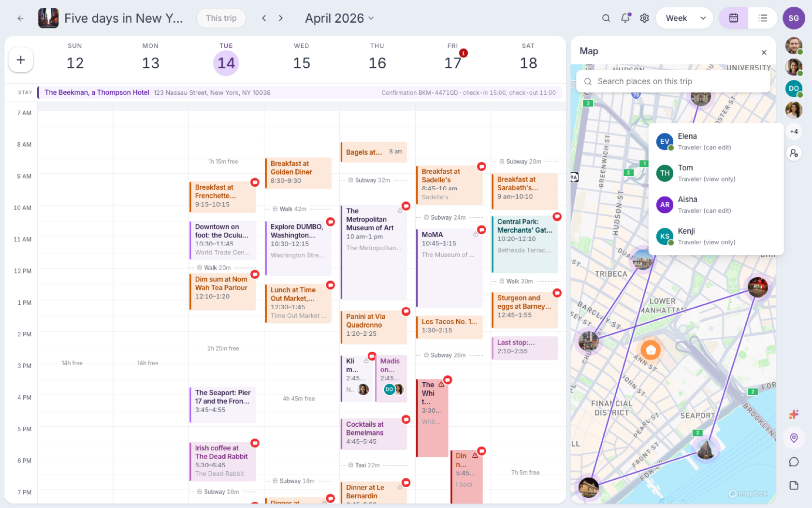Open comments badge on Lunch at Time Out Market
Screen dimensions: 812x508
pyautogui.click(x=331, y=285)
